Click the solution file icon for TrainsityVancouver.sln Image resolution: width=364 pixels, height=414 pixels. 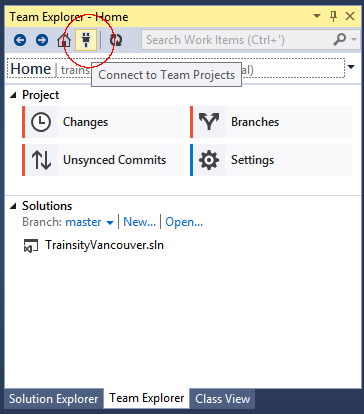[x=31, y=246]
